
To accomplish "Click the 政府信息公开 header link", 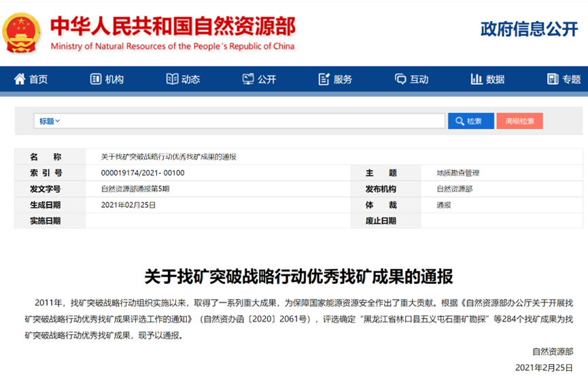I will click(529, 29).
